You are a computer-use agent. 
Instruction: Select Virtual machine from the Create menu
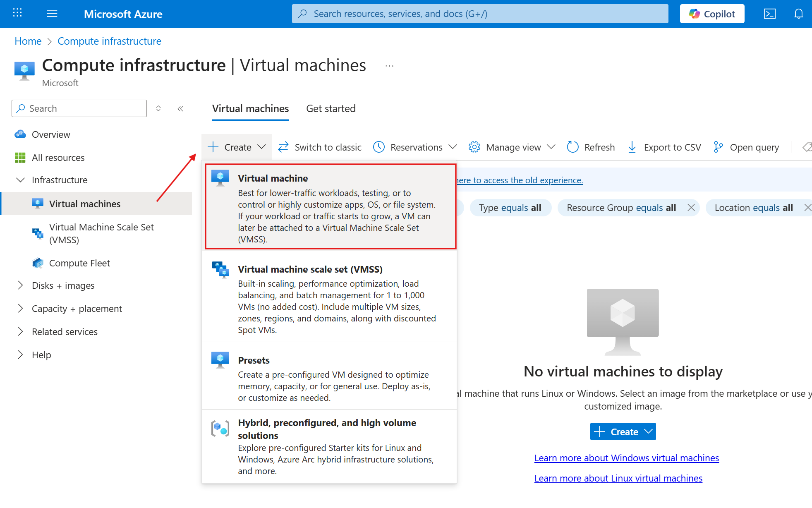329,206
